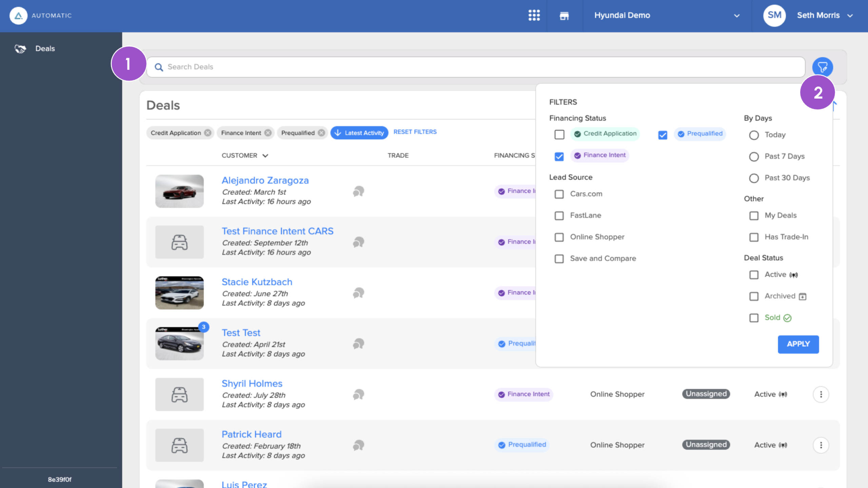Check the My Deals checkbox
The width and height of the screenshot is (868, 488).
(754, 216)
